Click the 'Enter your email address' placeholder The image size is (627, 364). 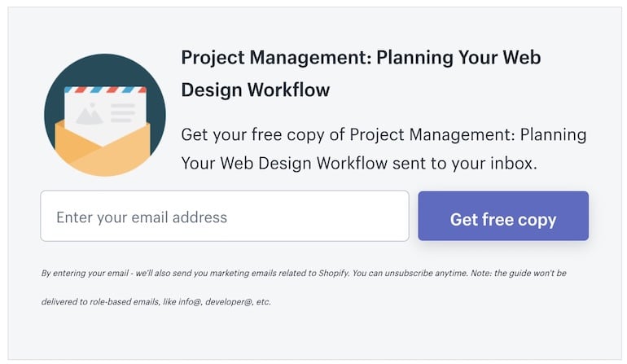tap(142, 217)
